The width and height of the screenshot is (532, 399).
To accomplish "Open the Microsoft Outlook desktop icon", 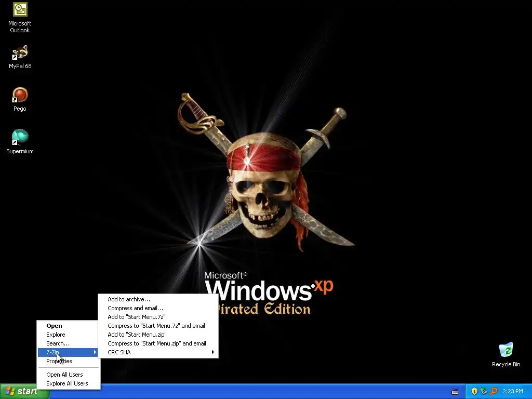I will (x=20, y=18).
